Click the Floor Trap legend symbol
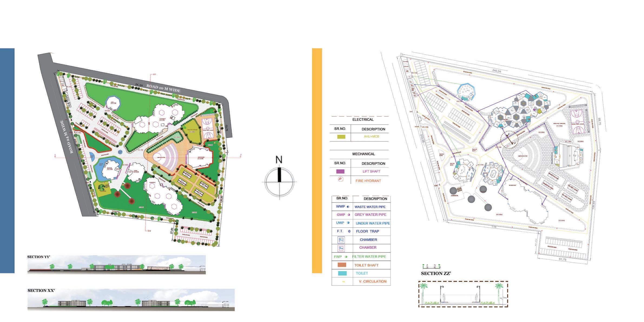The width and height of the screenshot is (644, 322). point(349,231)
